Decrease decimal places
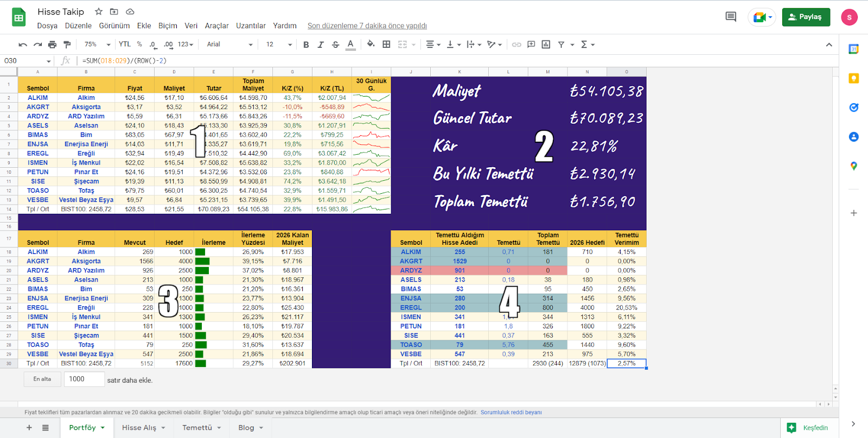868x438 pixels. coord(153,45)
